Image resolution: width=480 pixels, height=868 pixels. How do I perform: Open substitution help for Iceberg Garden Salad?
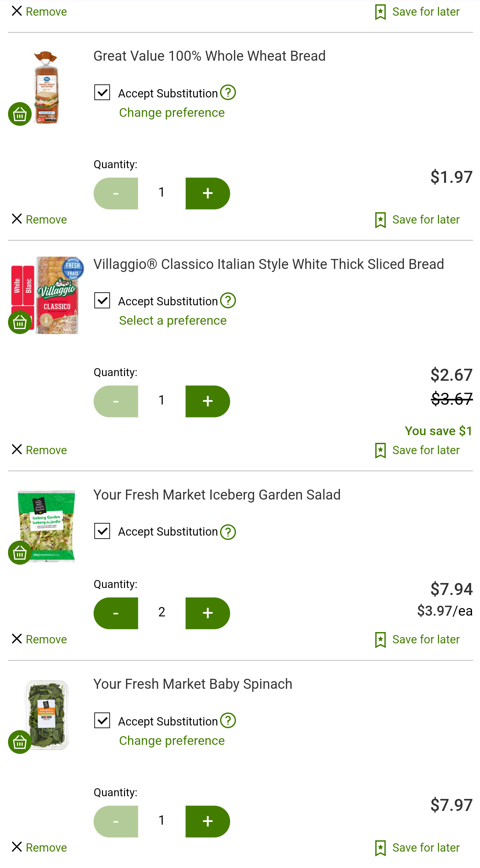click(228, 532)
